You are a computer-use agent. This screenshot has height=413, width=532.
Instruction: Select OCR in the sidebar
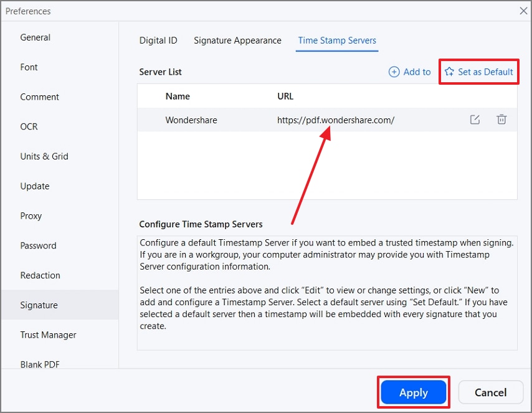pyautogui.click(x=29, y=126)
